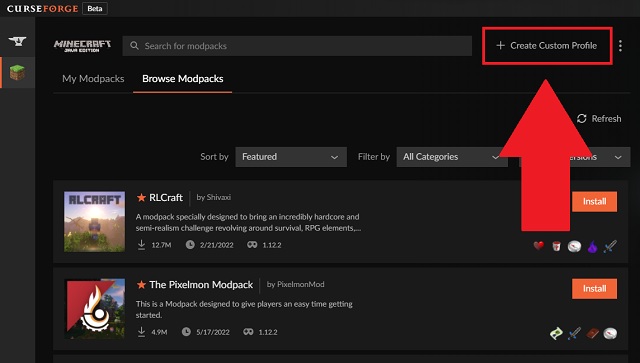Viewport: 640px width, 363px height.
Task: Open the CurseForge anvil home icon
Action: (x=17, y=41)
